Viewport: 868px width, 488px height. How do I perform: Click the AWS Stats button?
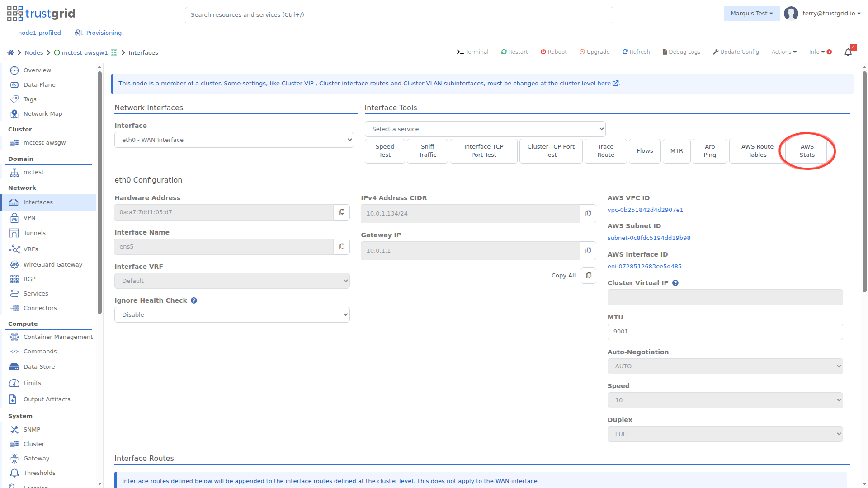[x=807, y=151]
